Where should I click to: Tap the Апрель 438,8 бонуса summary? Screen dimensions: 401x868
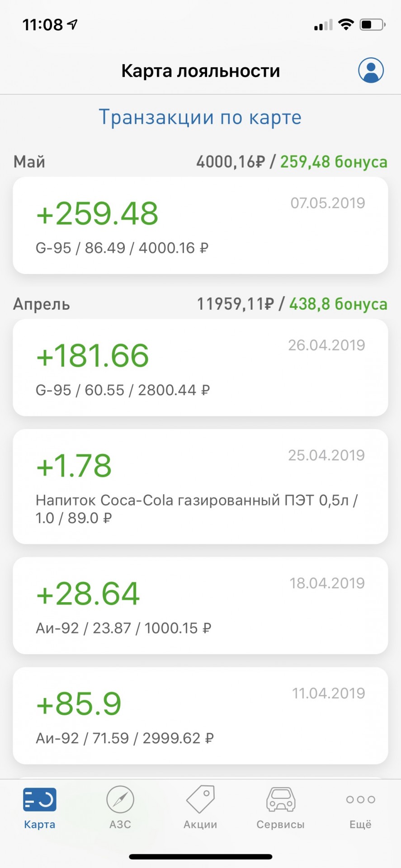point(338,304)
